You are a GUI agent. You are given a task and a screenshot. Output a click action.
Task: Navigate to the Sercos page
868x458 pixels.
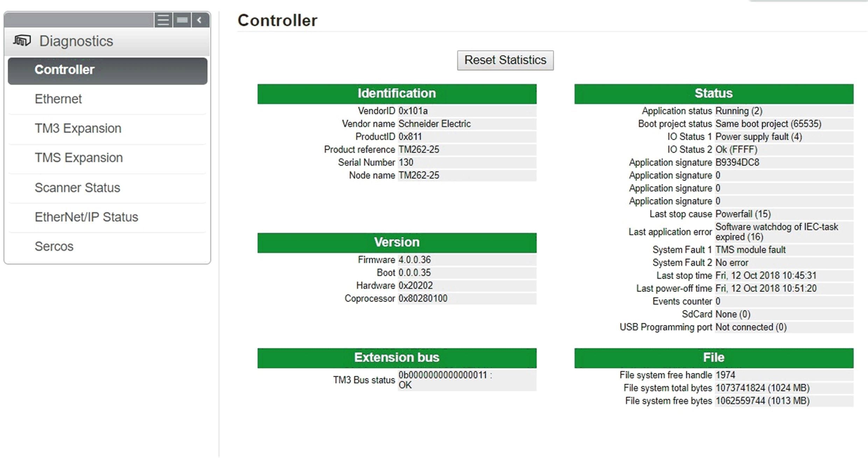tap(54, 247)
